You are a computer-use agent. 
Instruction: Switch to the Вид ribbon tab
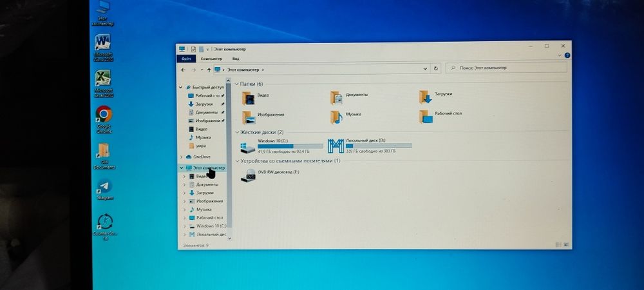coord(236,59)
